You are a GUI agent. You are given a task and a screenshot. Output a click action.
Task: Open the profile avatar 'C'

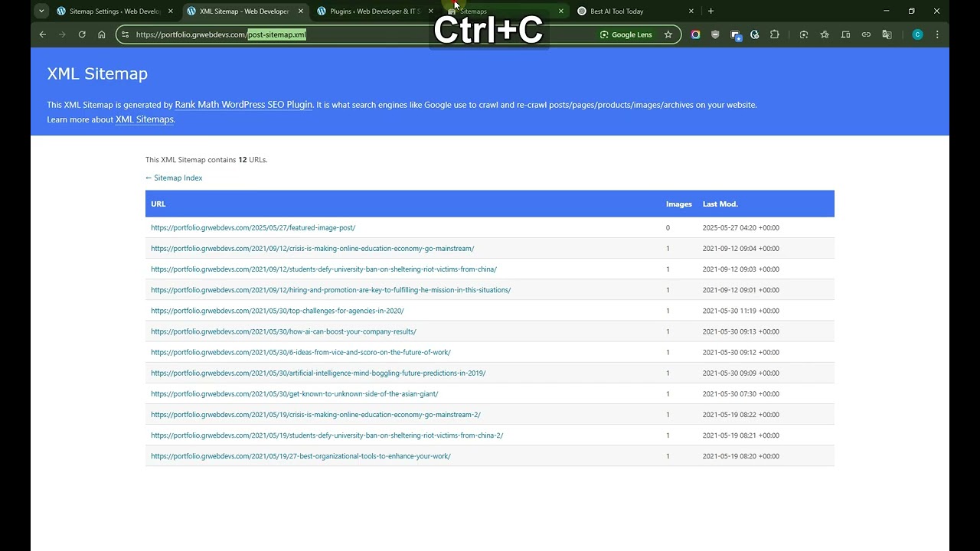tap(917, 34)
